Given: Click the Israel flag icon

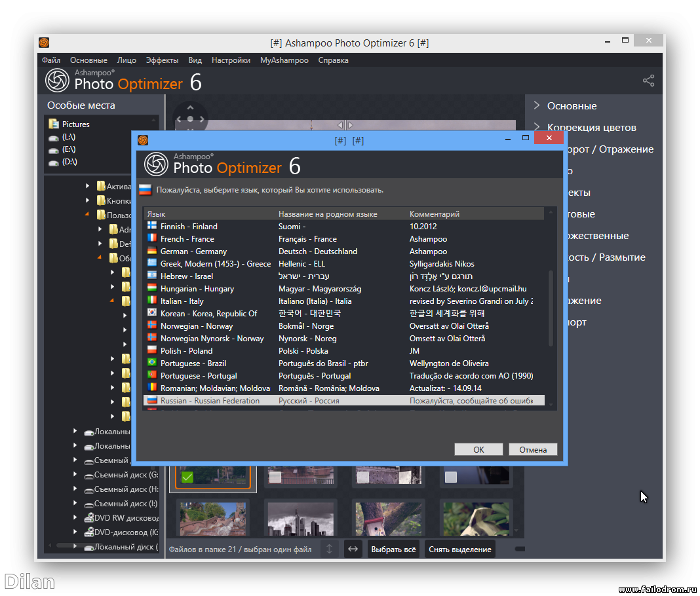Looking at the screenshot, I should click(x=152, y=276).
